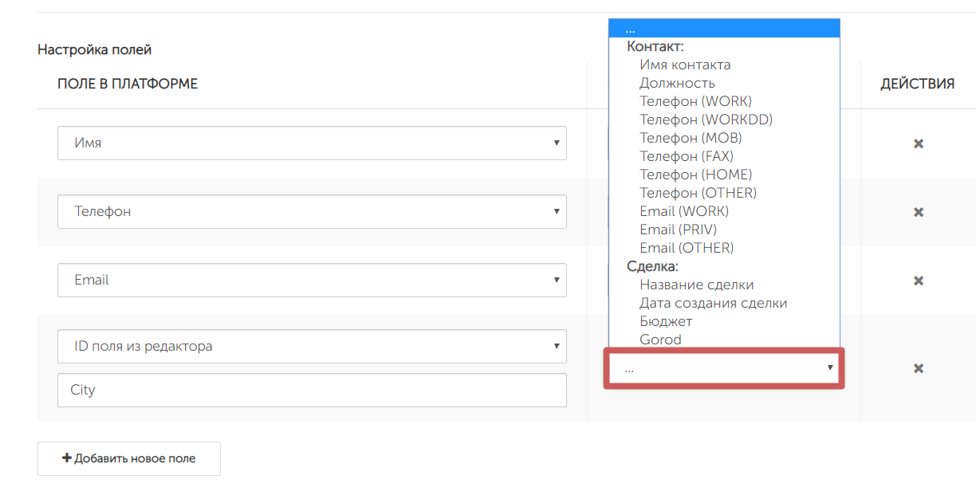
Task: Choose Имя контакта option in list
Action: coord(685,65)
